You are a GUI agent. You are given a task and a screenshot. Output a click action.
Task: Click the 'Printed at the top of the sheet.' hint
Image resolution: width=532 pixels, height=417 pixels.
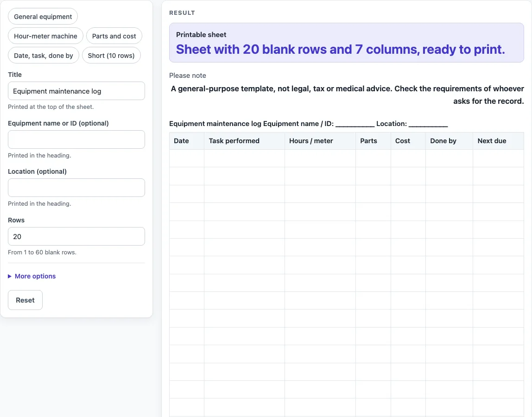tap(51, 107)
